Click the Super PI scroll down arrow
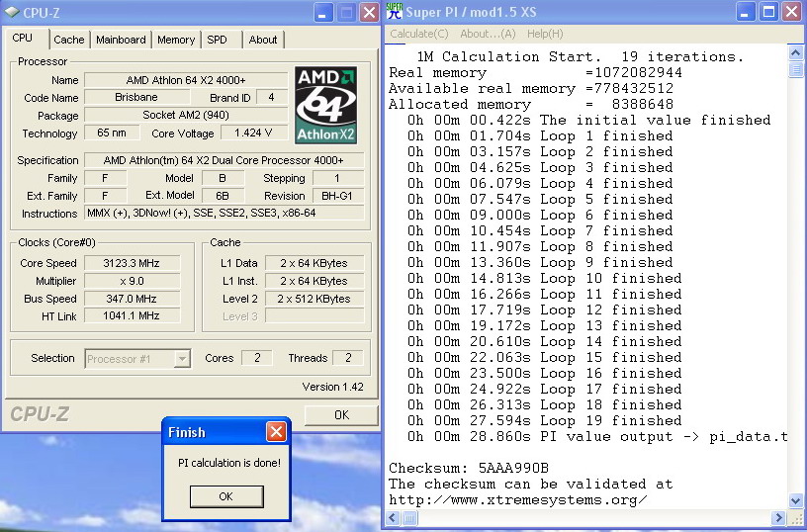Screen dimensions: 807x532 click(796, 500)
